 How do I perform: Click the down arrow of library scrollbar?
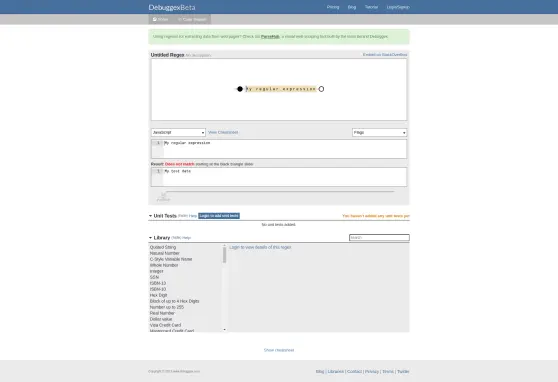(x=225, y=330)
